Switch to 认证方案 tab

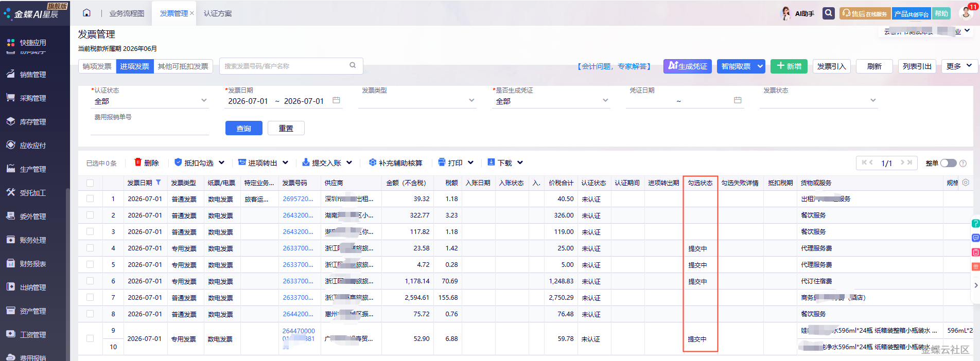[x=218, y=13]
